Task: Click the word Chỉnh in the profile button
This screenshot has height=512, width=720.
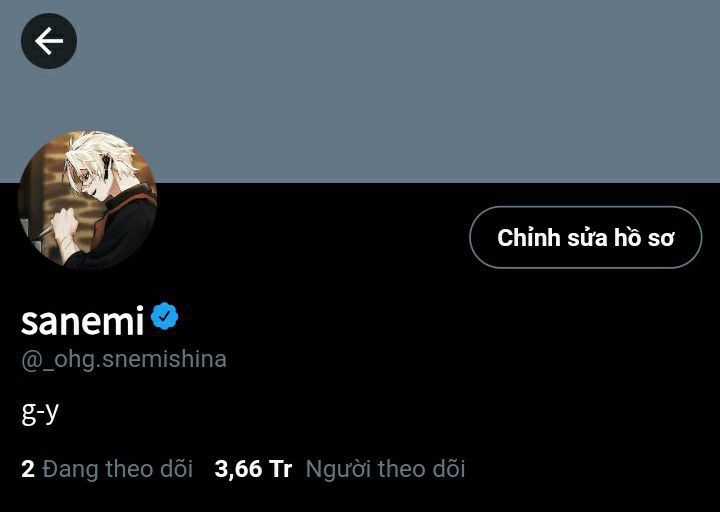Action: click(529, 238)
